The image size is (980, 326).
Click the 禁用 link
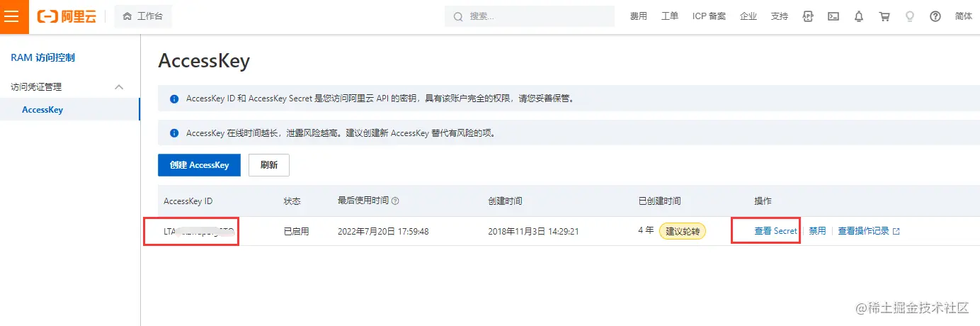[x=817, y=231]
